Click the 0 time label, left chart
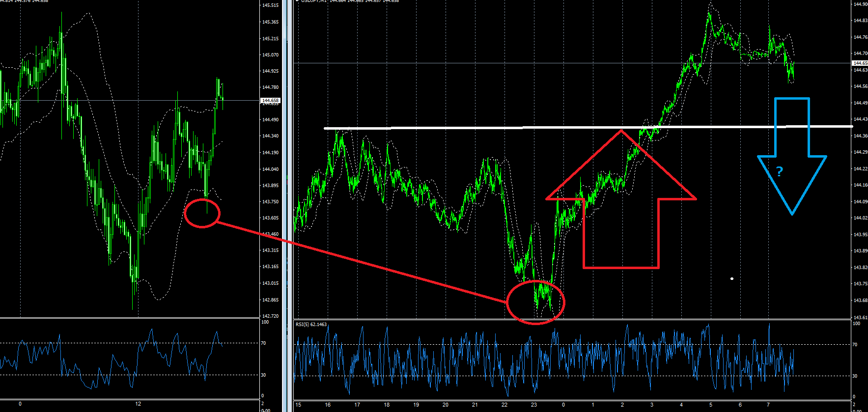This screenshot has width=868, height=412. [20, 404]
